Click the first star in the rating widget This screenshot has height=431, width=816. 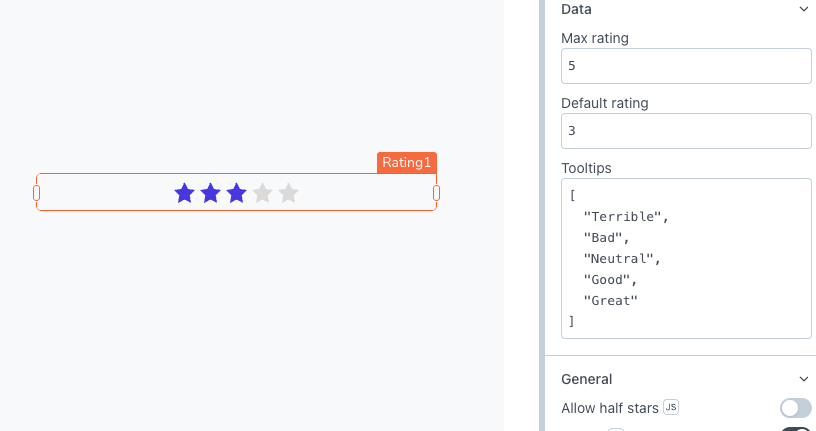[x=184, y=193]
